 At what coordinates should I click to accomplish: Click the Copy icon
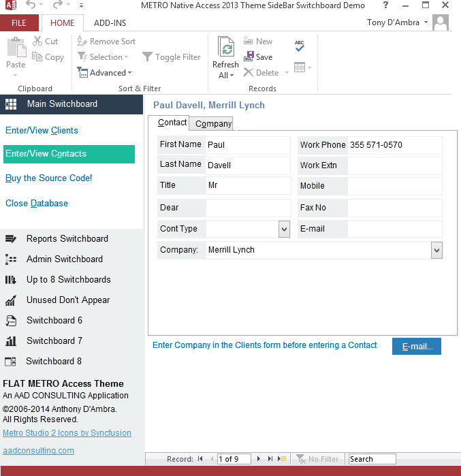(x=37, y=57)
